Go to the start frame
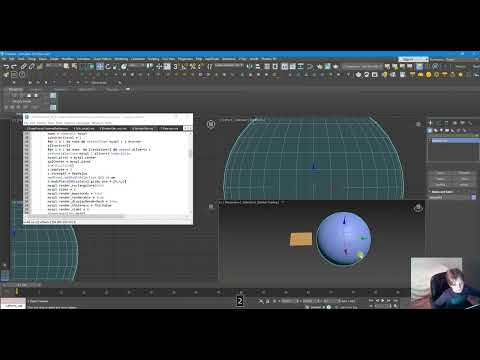The image size is (480, 360). (x=371, y=300)
